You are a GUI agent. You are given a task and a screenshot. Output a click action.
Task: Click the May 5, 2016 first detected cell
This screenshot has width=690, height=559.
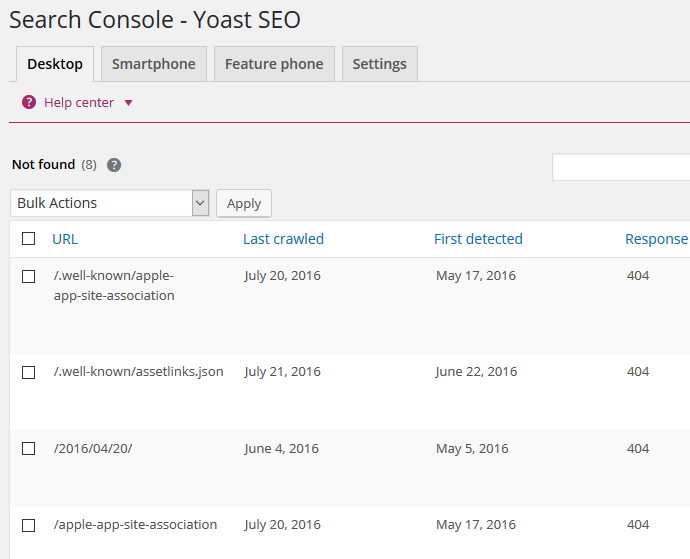point(472,449)
